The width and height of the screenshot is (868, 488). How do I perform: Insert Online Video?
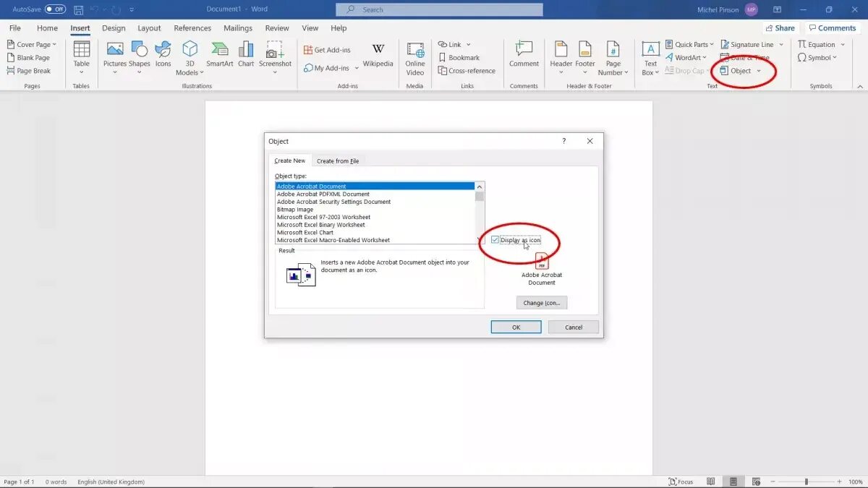click(415, 58)
